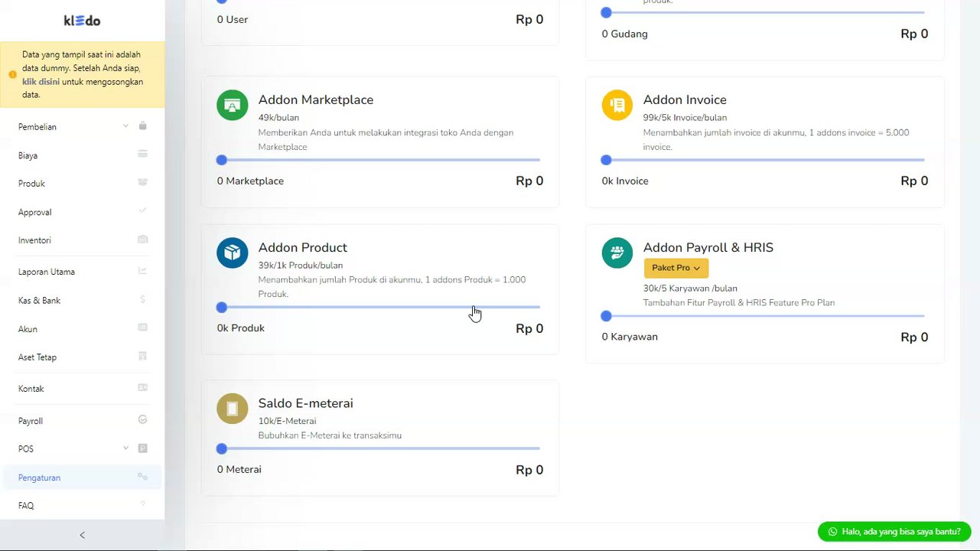Expand the POS sidebar submenu
980x551 pixels.
125,448
